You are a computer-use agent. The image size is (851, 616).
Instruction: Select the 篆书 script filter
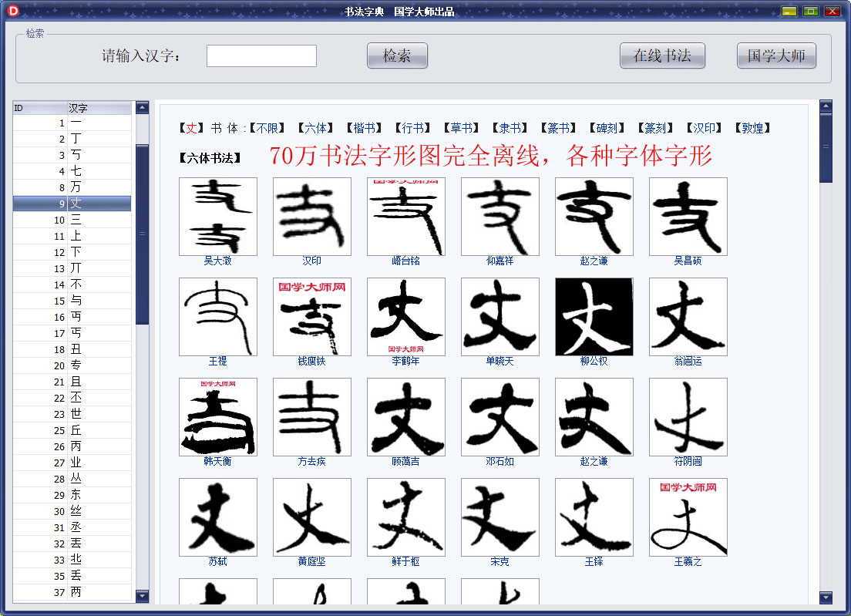[558, 128]
